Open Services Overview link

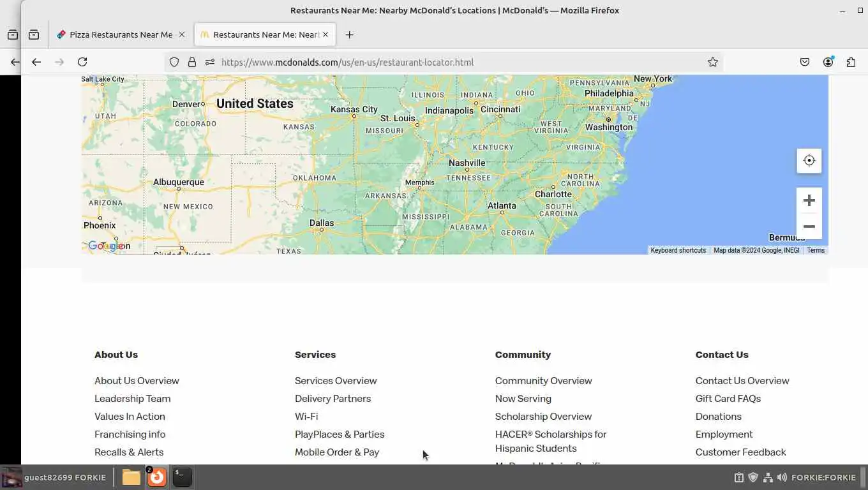coord(336,380)
